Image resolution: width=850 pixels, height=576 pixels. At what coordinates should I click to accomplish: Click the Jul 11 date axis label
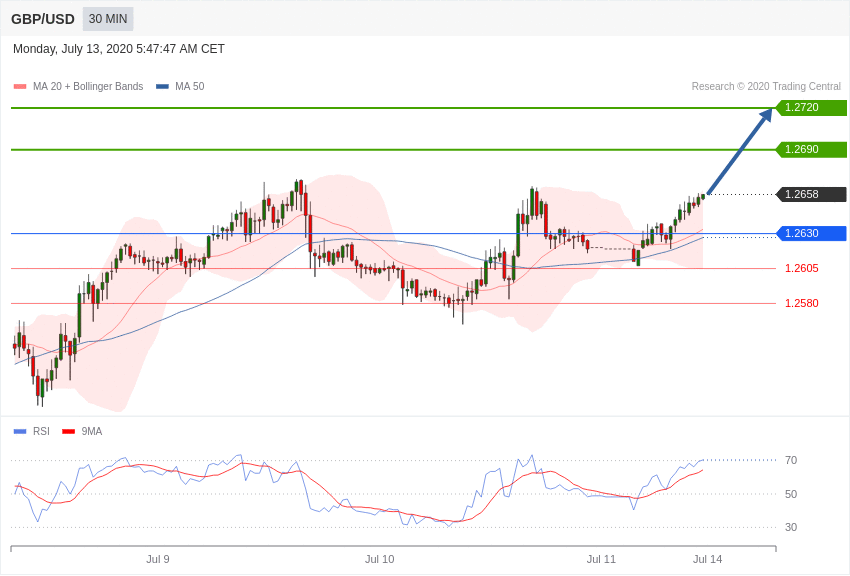coord(601,559)
